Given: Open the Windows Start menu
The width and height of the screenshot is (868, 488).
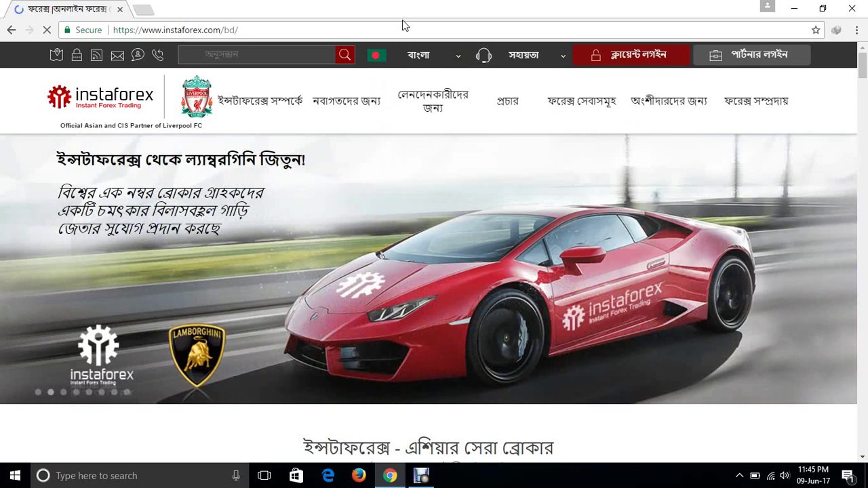Looking at the screenshot, I should [15, 476].
